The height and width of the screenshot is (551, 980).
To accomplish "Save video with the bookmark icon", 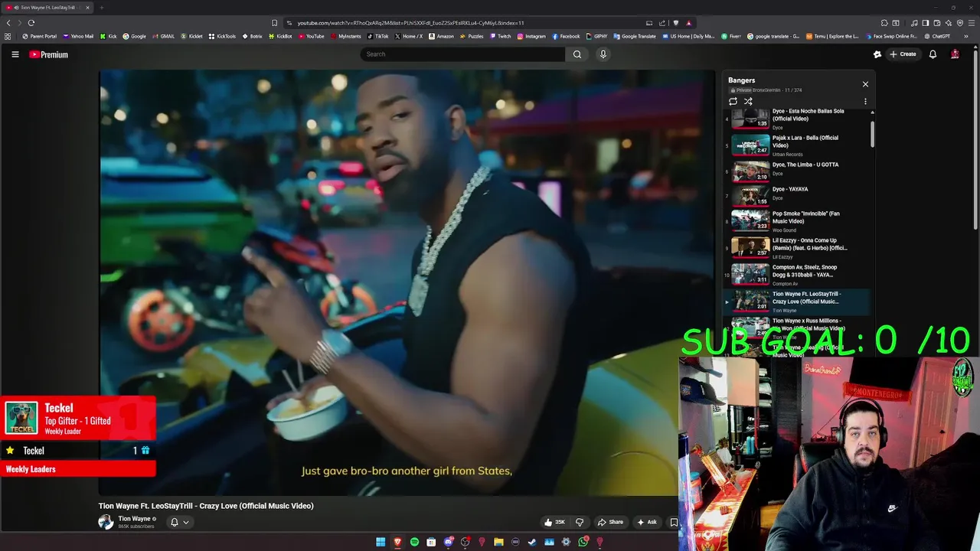I will click(x=674, y=522).
